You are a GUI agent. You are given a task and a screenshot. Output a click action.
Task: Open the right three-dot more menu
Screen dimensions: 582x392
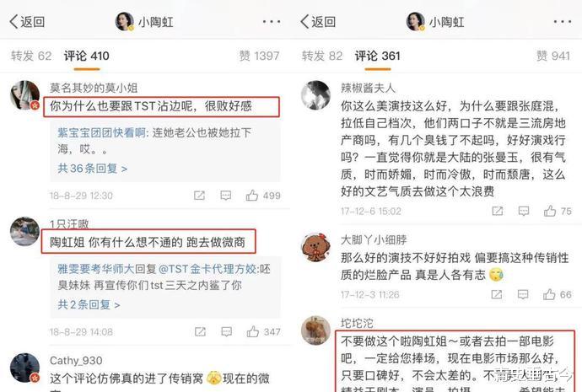pyautogui.click(x=563, y=22)
